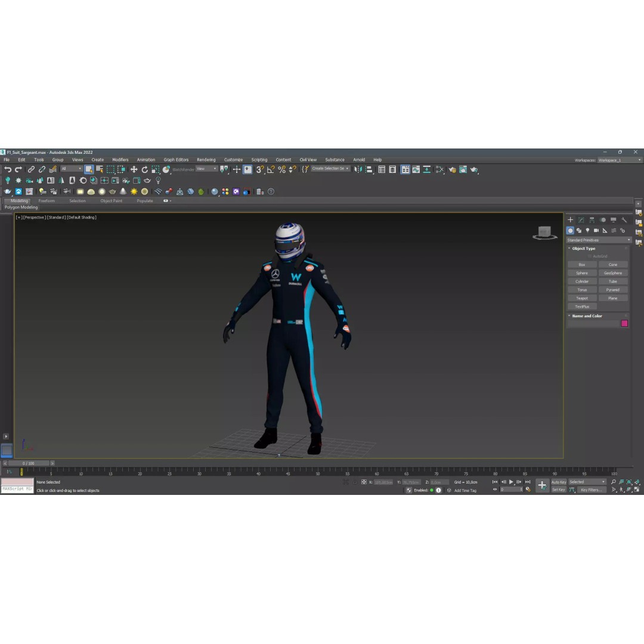The height and width of the screenshot is (644, 644).
Task: Enable the AutoGrid checkbox
Action: click(589, 256)
